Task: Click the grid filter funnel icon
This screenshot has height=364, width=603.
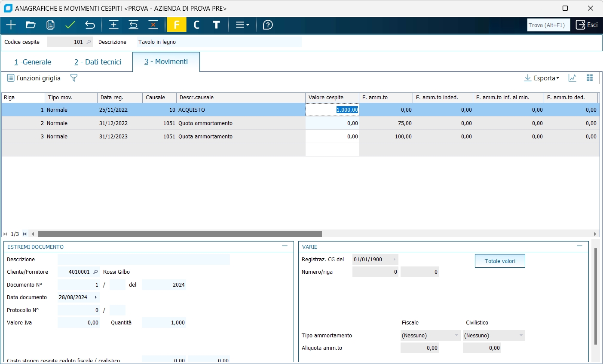Action: coord(74,78)
